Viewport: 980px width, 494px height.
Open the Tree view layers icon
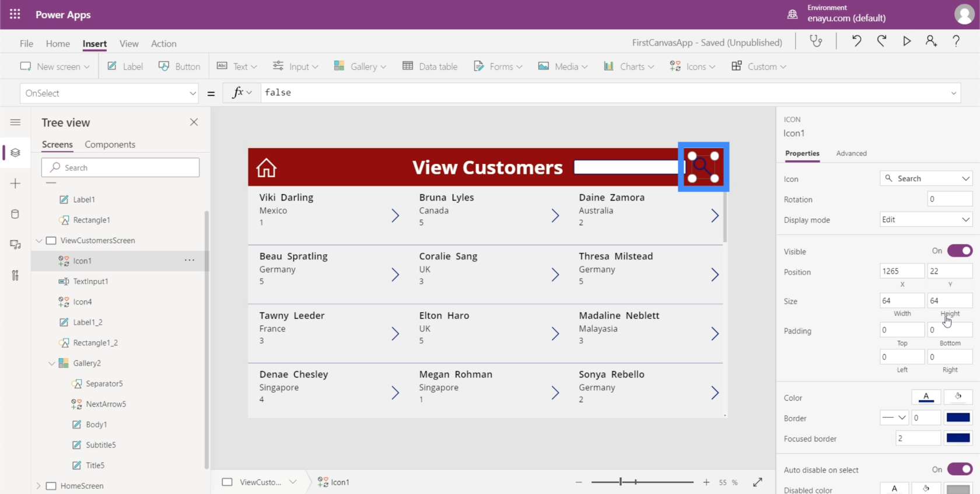[15, 153]
